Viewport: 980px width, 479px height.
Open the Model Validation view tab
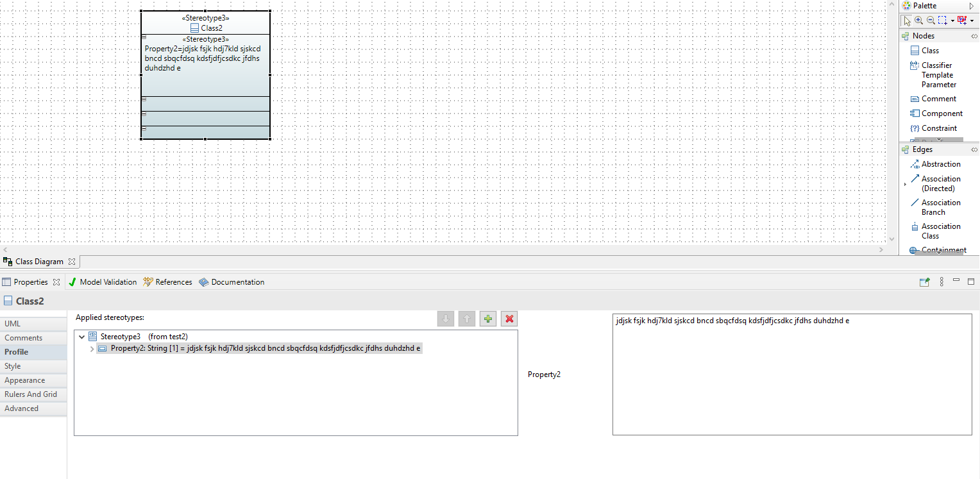pyautogui.click(x=103, y=282)
